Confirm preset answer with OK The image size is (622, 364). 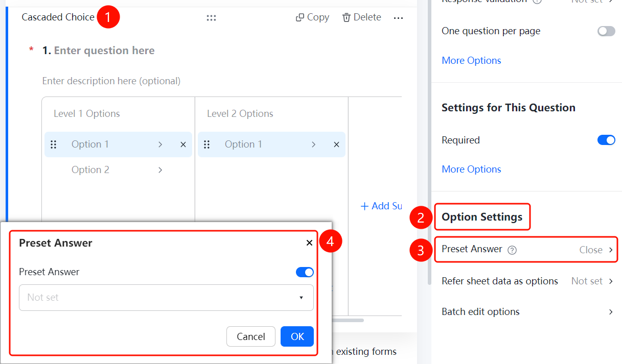[297, 336]
